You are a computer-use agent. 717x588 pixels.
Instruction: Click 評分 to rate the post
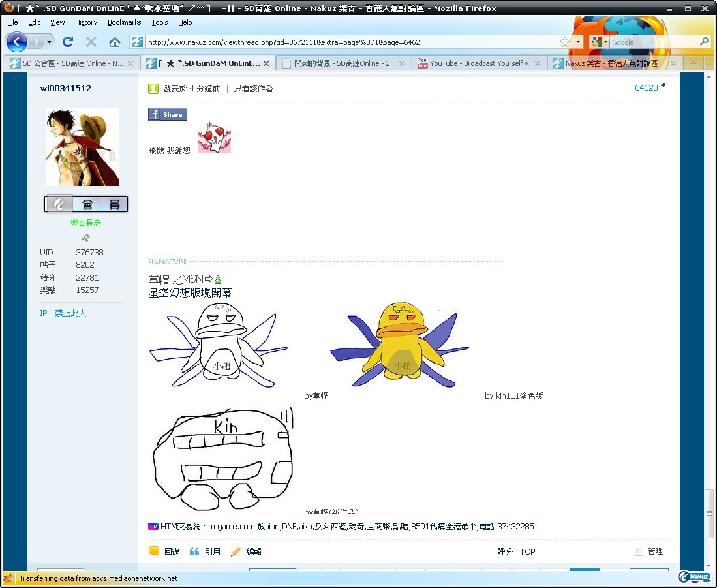tap(505, 552)
